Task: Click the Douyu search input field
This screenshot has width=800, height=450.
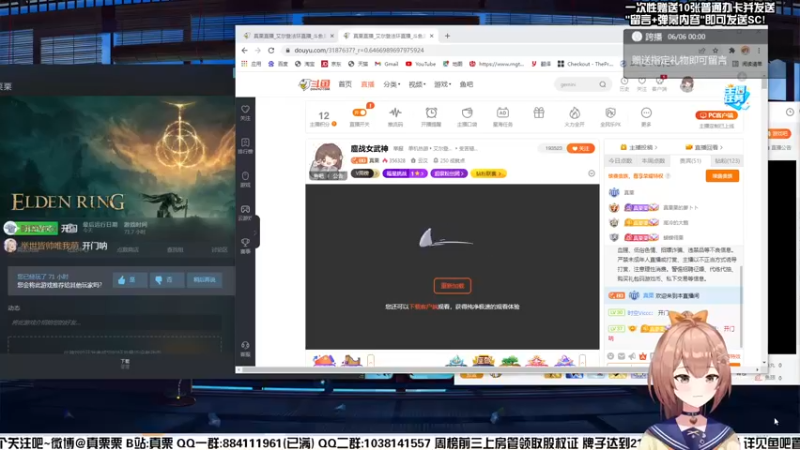Action: click(577, 84)
